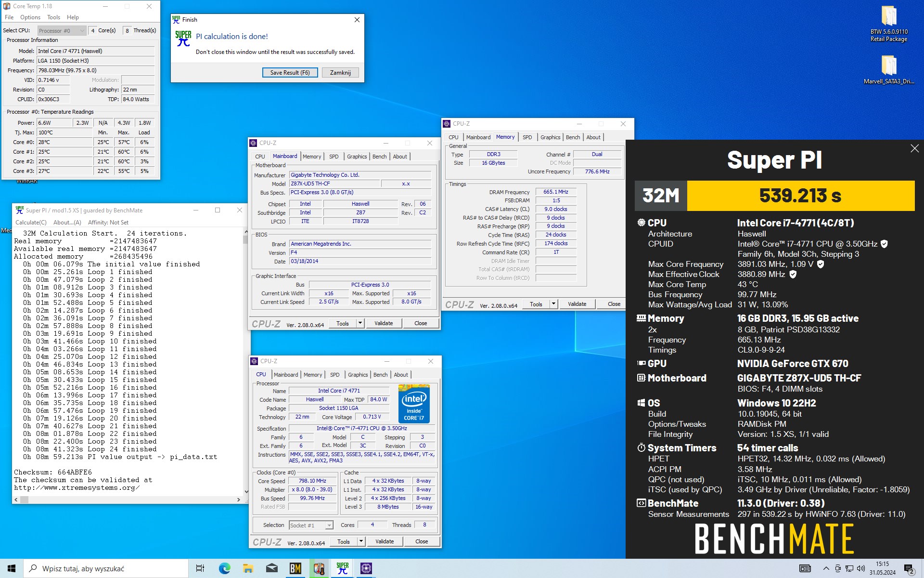The image size is (924, 578).
Task: Click the verified badge next to Max Core Frequency
Action: (821, 264)
